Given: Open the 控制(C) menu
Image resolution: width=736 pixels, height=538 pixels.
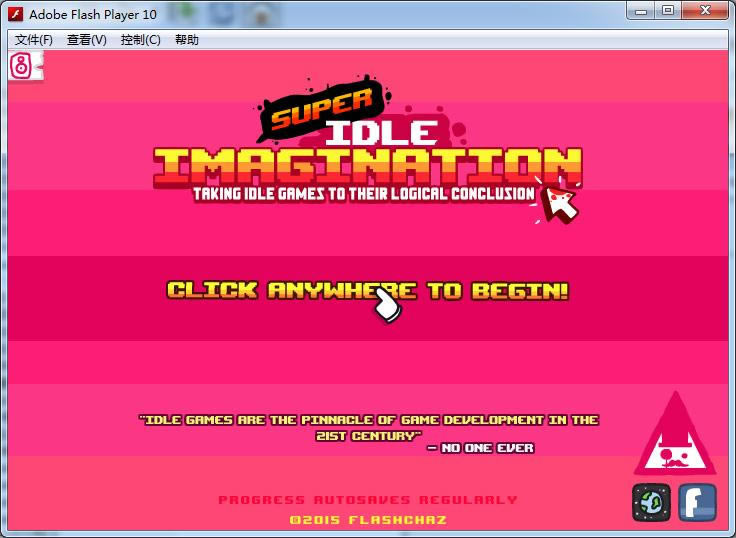Looking at the screenshot, I should click(140, 40).
